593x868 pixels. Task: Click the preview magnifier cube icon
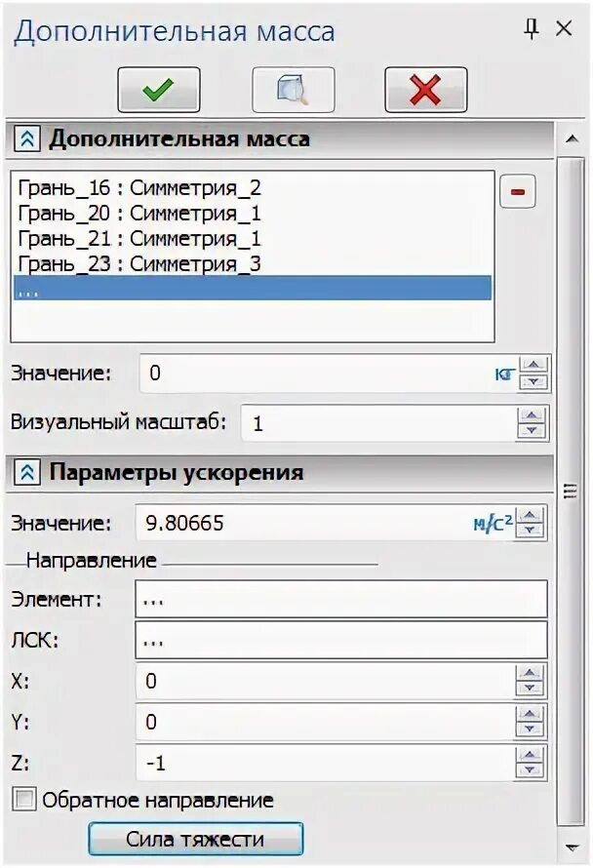(293, 90)
